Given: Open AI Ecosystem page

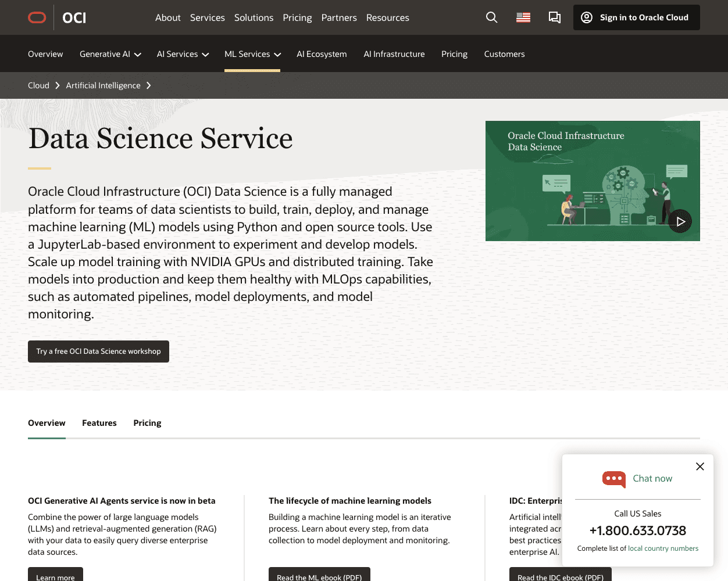Looking at the screenshot, I should tap(322, 54).
